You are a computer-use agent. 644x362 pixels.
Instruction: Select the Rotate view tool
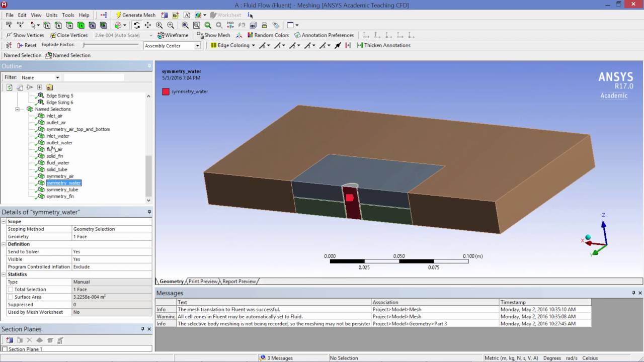pos(136,25)
